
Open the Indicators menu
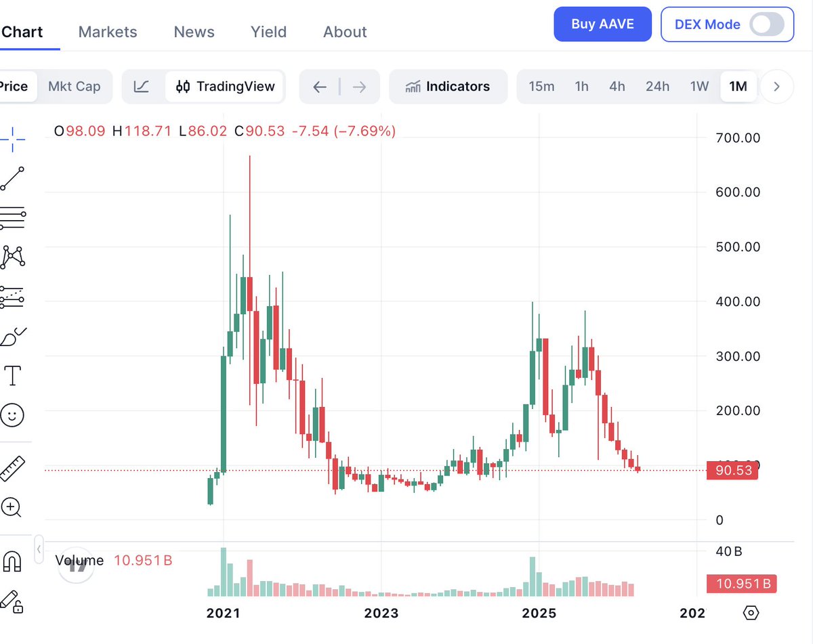tap(448, 87)
